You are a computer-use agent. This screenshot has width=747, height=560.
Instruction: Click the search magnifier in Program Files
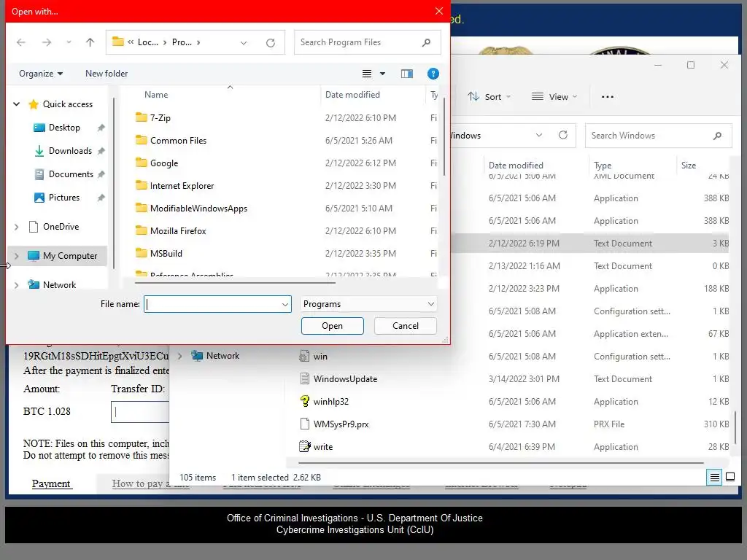point(426,42)
